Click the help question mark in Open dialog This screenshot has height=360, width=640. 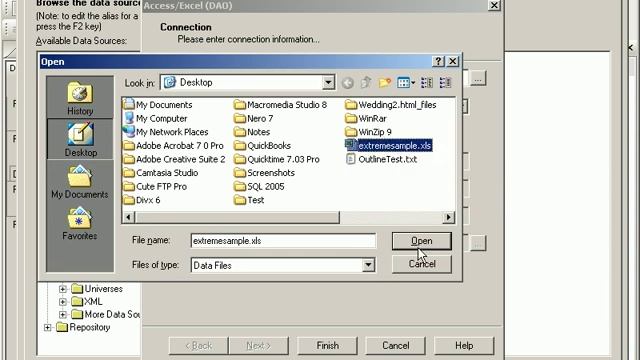[x=438, y=61]
